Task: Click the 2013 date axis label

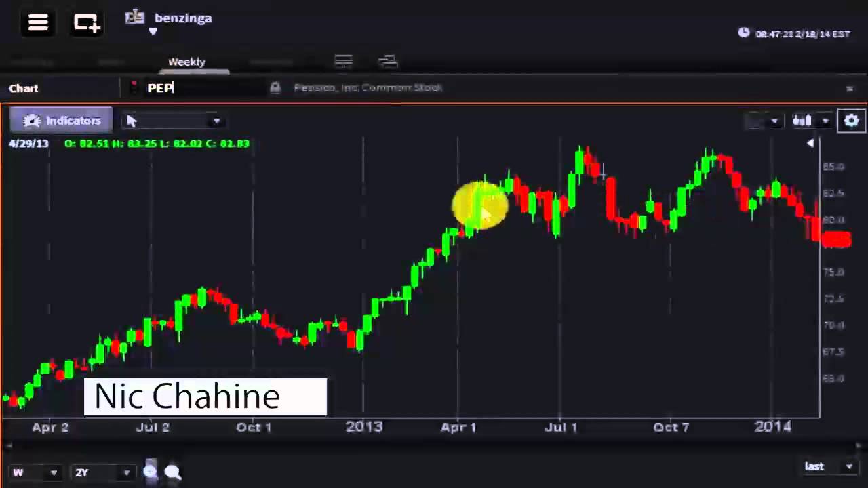Action: 364,426
